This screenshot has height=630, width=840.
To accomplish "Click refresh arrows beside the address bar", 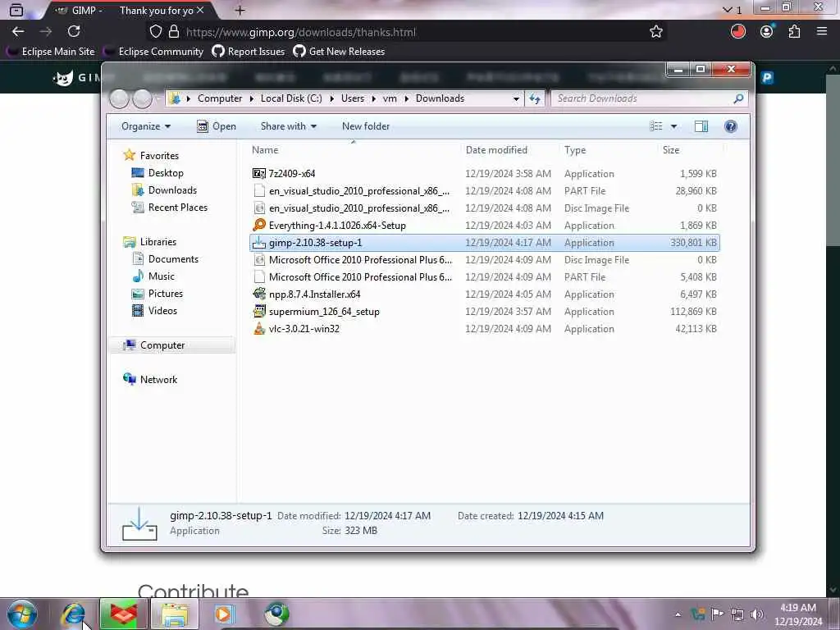I will pos(535,98).
